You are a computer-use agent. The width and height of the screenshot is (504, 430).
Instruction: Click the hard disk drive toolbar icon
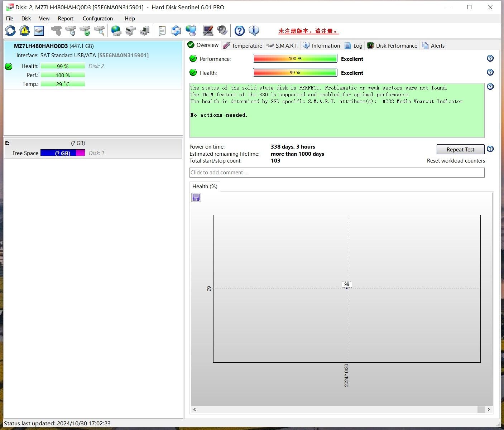point(39,31)
